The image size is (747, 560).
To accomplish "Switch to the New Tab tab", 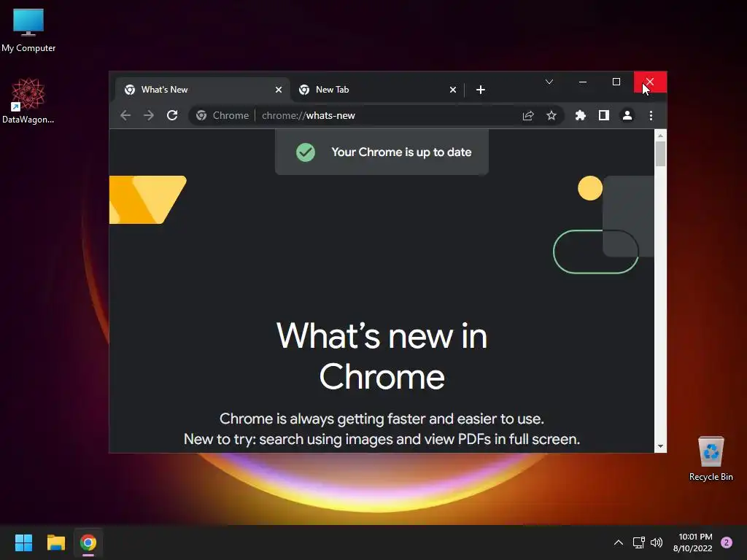I will pyautogui.click(x=376, y=90).
